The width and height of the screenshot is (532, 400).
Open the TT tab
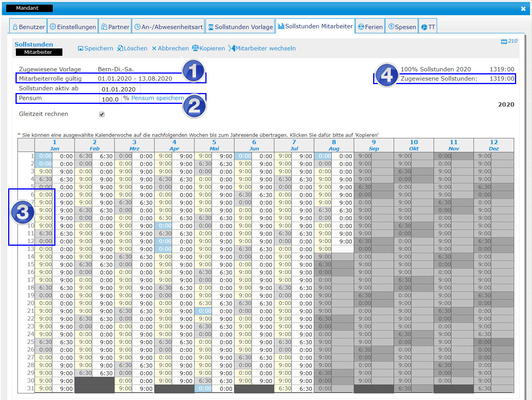428,27
